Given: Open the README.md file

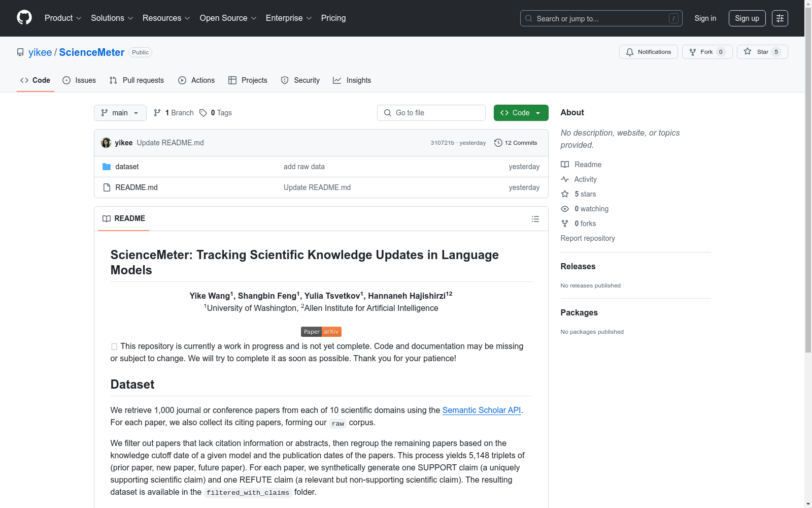Looking at the screenshot, I should (x=137, y=187).
